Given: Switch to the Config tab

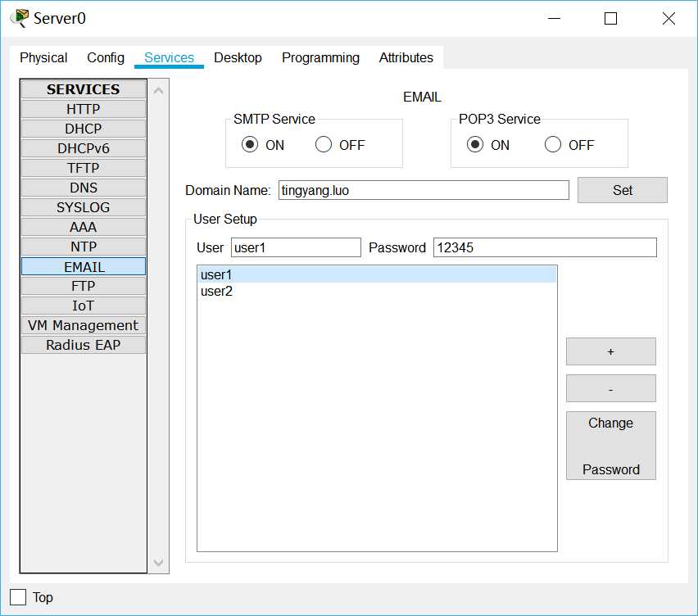Looking at the screenshot, I should pos(106,58).
